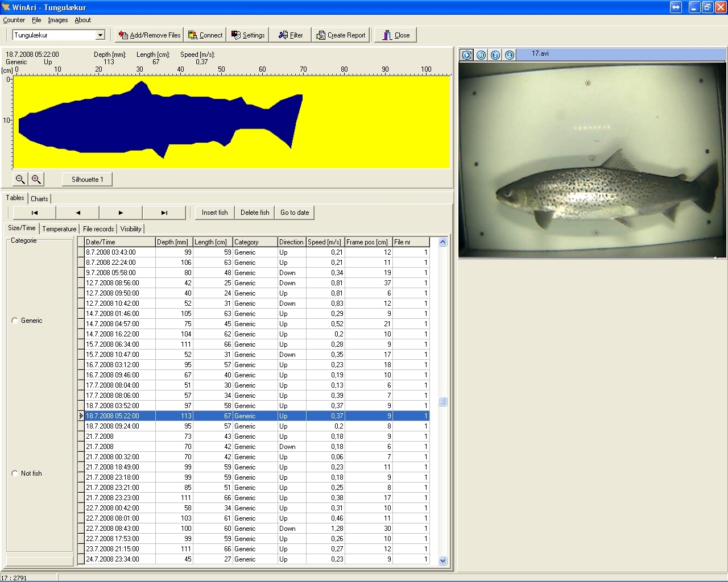Click the Go to date button
Image resolution: width=728 pixels, height=582 pixels.
point(295,213)
